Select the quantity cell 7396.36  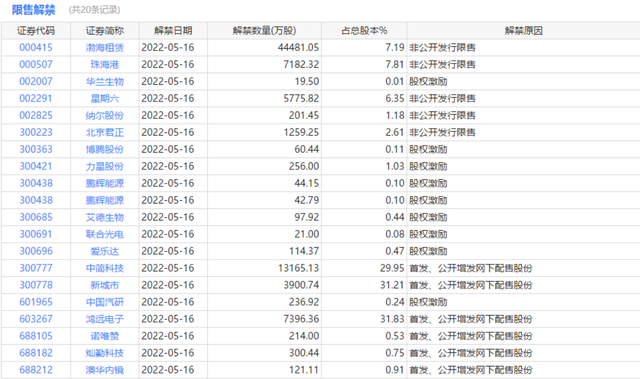(301, 319)
